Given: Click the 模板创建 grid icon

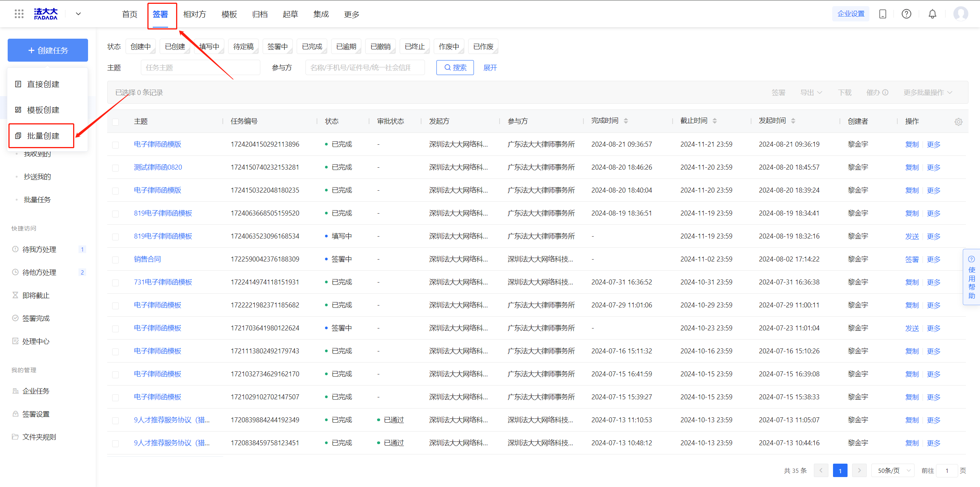Looking at the screenshot, I should click(18, 110).
